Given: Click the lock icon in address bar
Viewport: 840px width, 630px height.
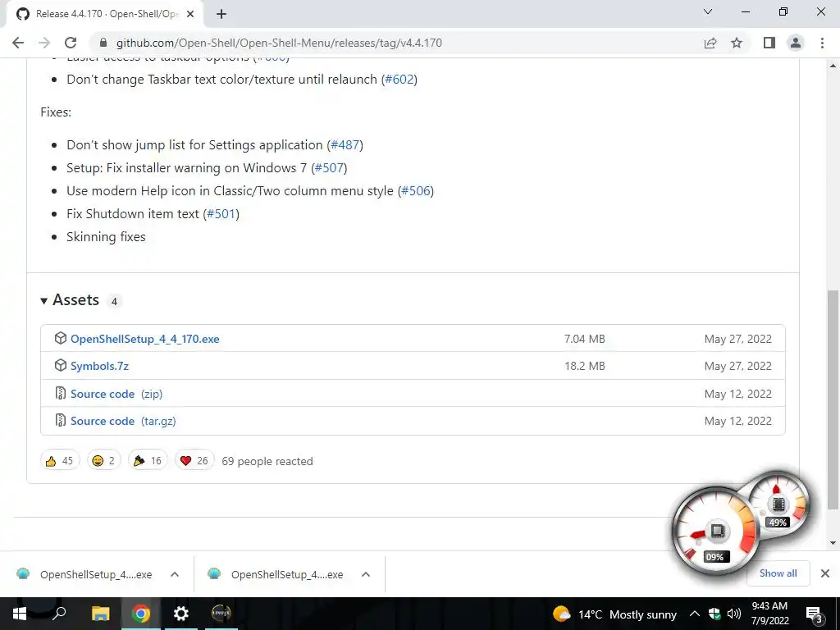Looking at the screenshot, I should (x=103, y=43).
